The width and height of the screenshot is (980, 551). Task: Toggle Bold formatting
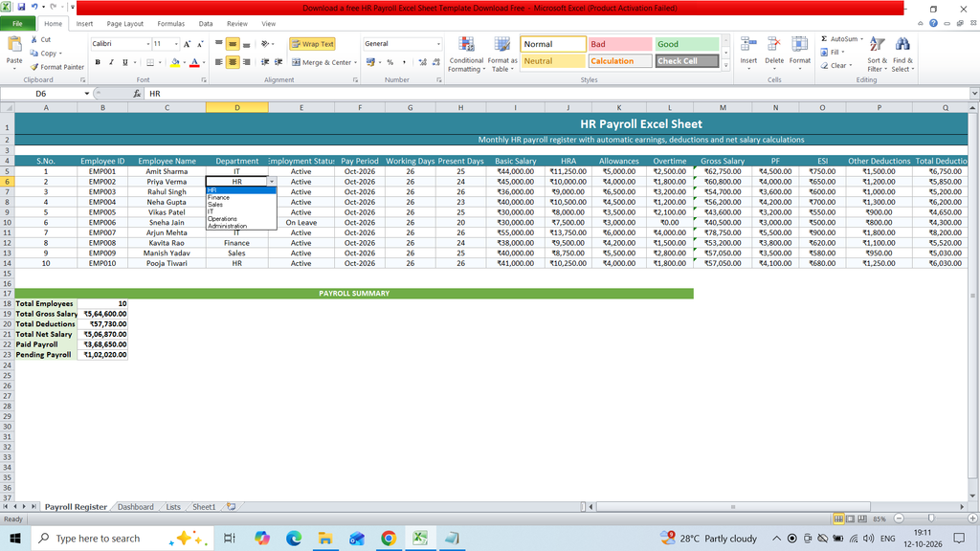tap(98, 62)
